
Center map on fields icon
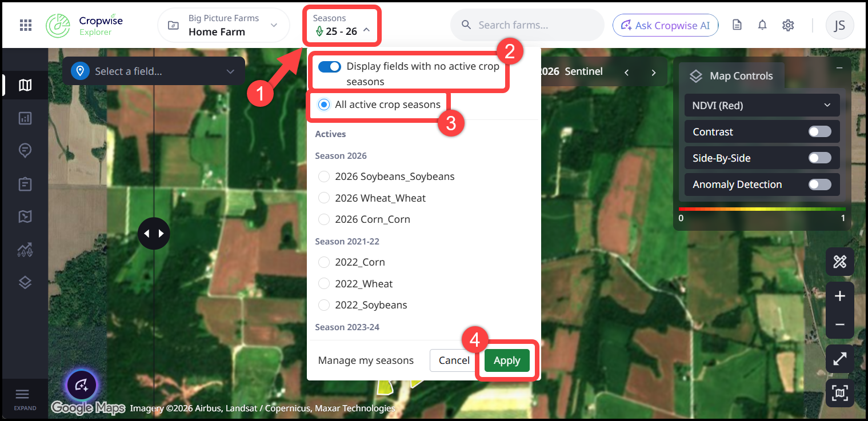tap(839, 393)
